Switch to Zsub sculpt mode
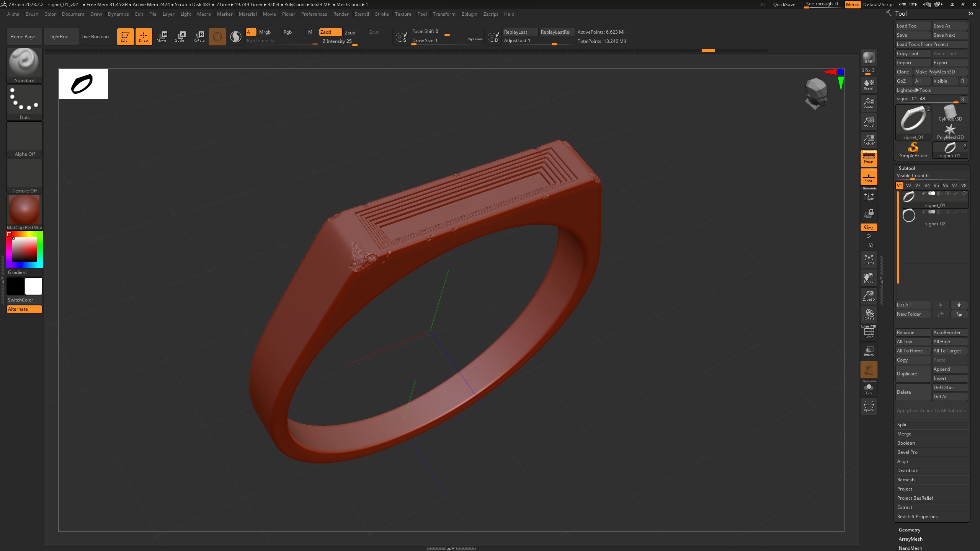The image size is (980, 551). (x=350, y=33)
